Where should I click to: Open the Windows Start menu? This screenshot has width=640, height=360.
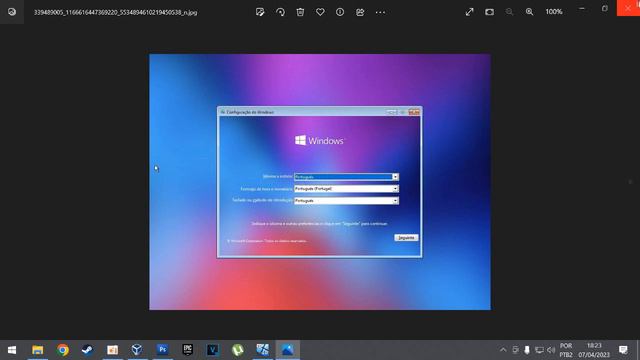tap(12, 350)
